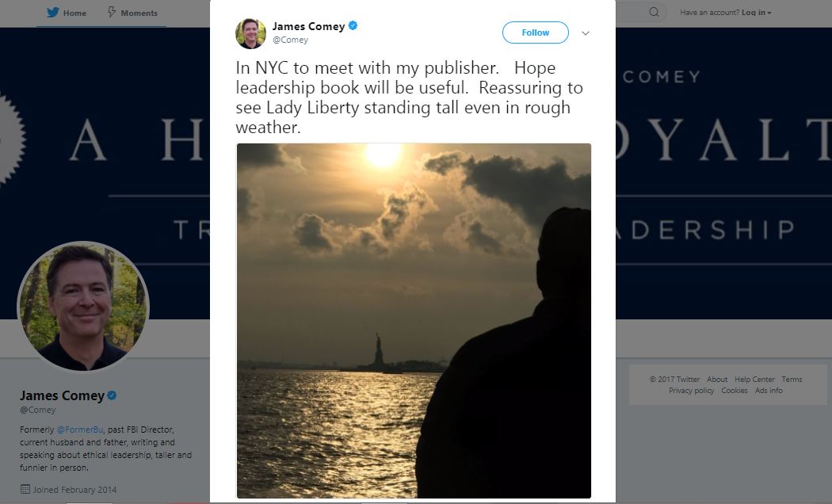The height and width of the screenshot is (504, 832).
Task: Click the search magnifier icon
Action: tap(654, 12)
